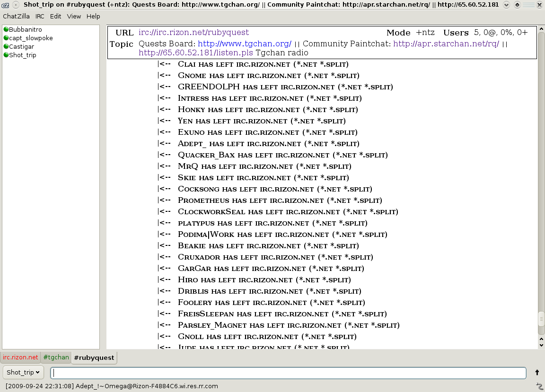
Task: Click the chat scrollbar thumb handle
Action: 541,319
